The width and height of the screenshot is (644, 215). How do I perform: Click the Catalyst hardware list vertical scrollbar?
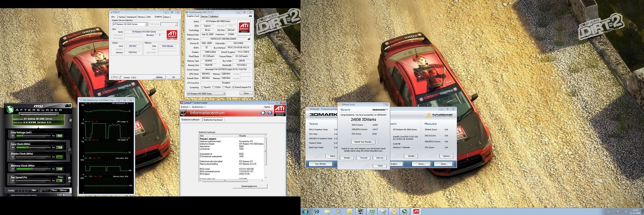coord(266,157)
